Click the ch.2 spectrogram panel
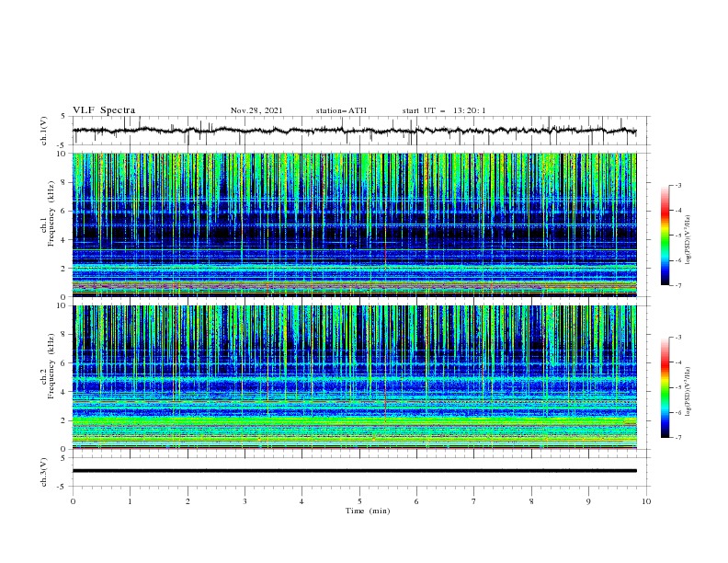Image resolution: width=728 pixels, height=563 pixels. (355, 377)
